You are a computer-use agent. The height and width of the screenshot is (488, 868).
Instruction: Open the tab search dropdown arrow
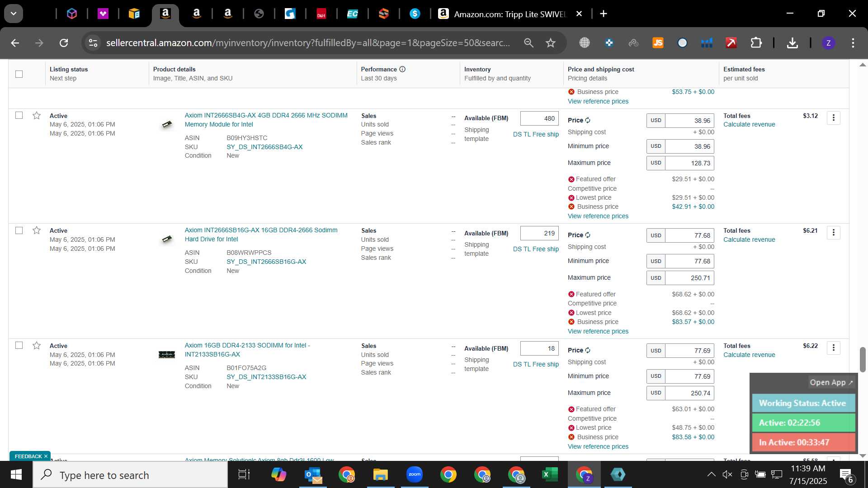(14, 14)
